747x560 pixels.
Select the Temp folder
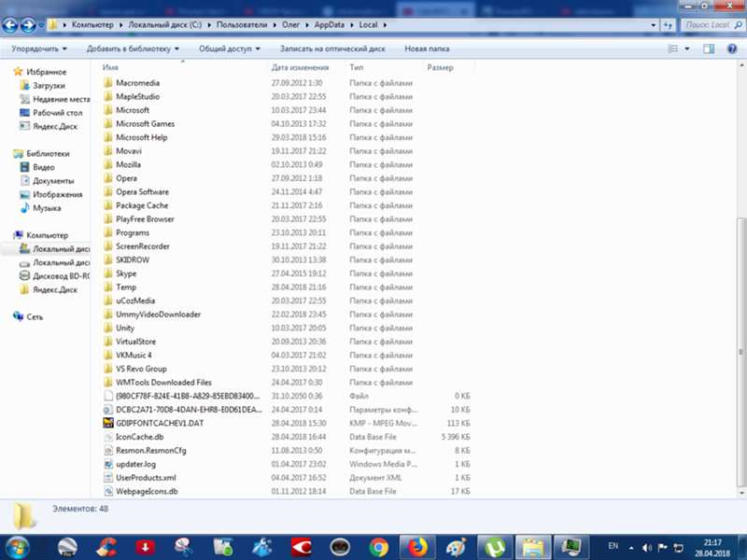[x=126, y=287]
